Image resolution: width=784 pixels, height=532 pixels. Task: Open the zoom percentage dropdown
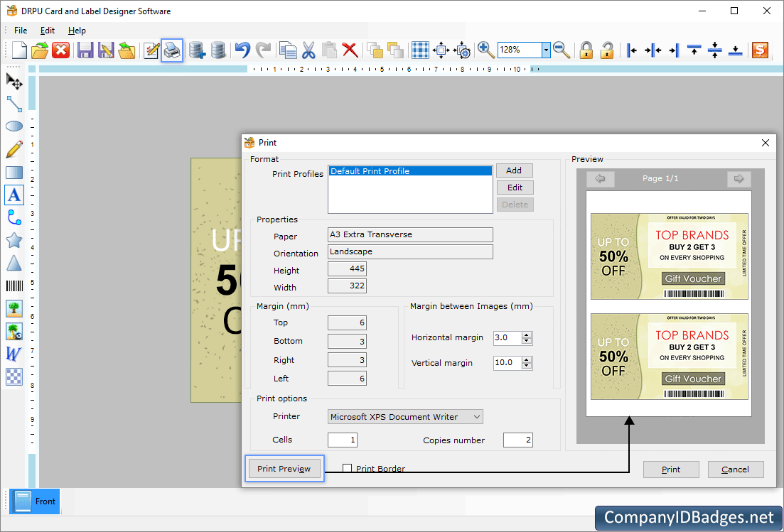coord(546,50)
